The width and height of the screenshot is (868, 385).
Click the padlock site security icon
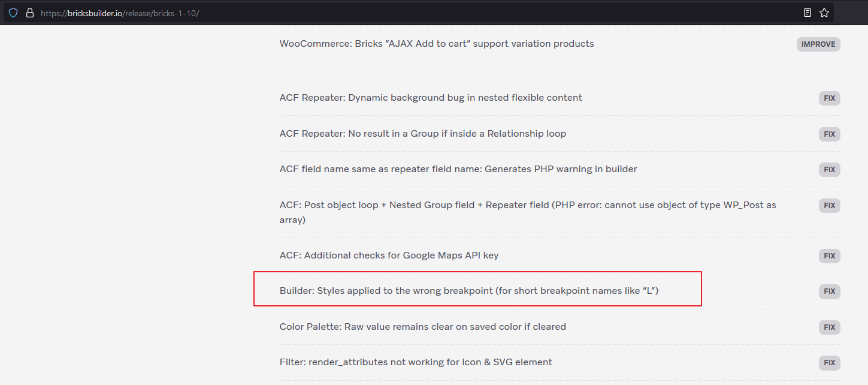(29, 13)
